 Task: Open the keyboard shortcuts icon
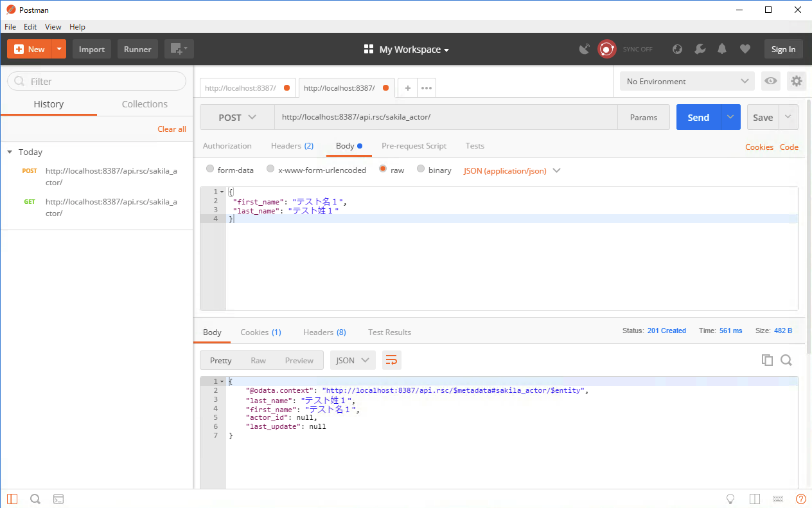tap(778, 498)
